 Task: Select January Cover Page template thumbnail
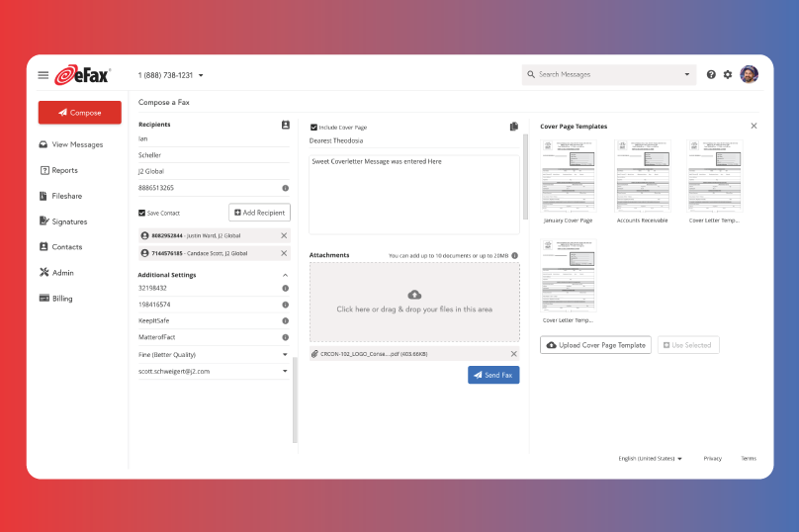point(569,176)
